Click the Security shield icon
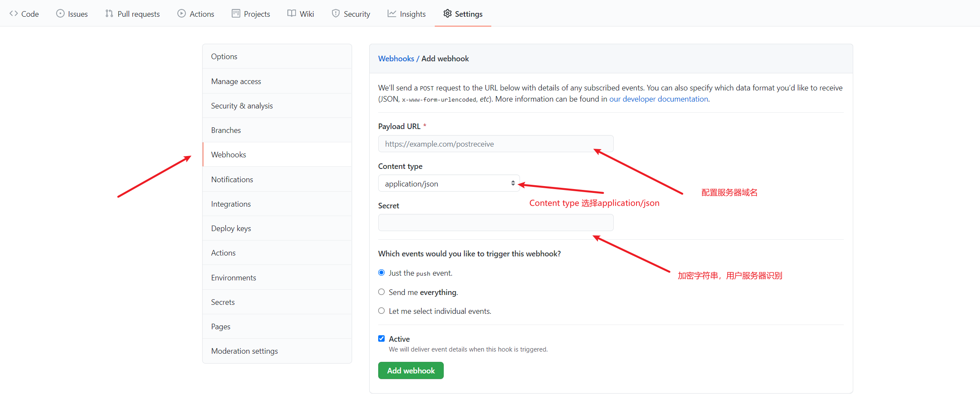This screenshot has height=394, width=980. (x=336, y=14)
